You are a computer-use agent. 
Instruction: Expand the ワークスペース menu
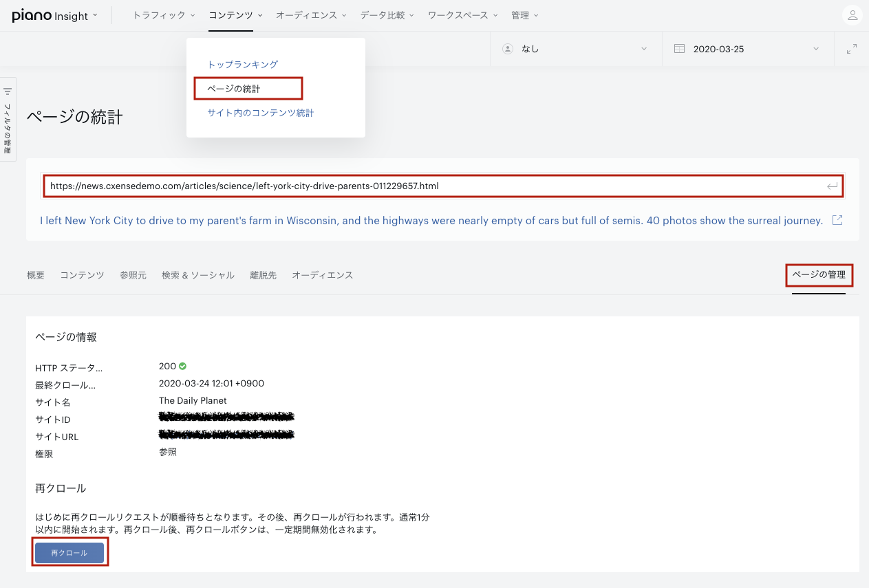tap(462, 15)
